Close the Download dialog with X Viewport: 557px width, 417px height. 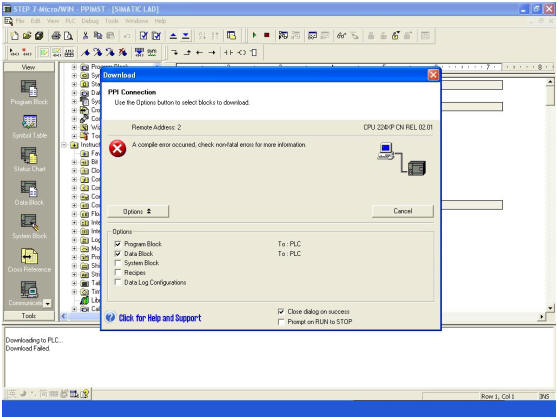pyautogui.click(x=433, y=75)
